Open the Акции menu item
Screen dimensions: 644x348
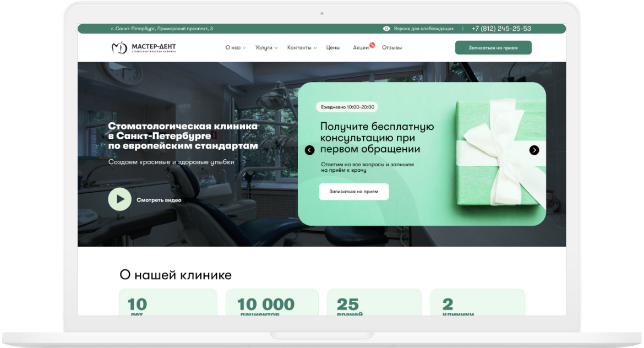click(361, 48)
